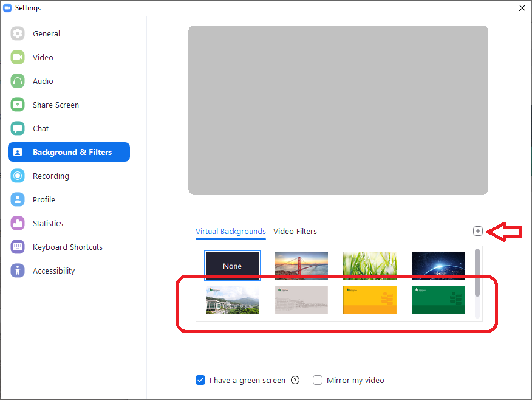Show Statistics label in the sidebar
The width and height of the screenshot is (532, 400).
pos(48,224)
